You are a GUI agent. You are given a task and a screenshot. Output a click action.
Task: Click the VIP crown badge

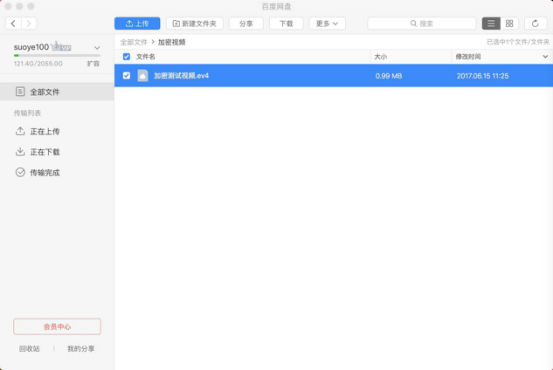pos(61,47)
